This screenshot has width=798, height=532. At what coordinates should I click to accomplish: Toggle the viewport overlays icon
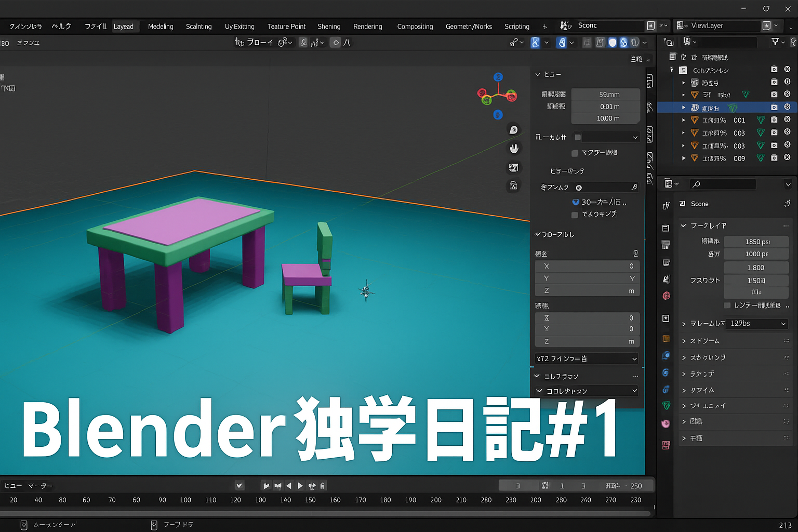point(562,43)
